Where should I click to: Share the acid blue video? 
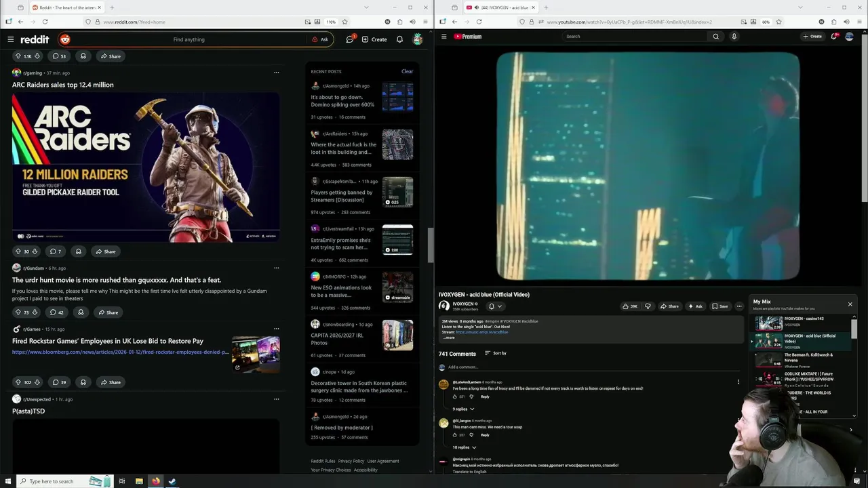tap(669, 306)
